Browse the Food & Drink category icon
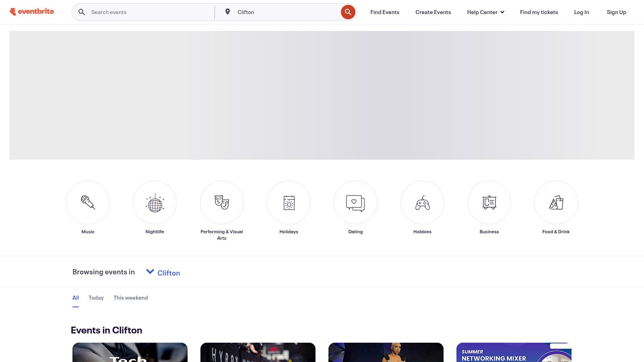The image size is (644, 362). (556, 202)
